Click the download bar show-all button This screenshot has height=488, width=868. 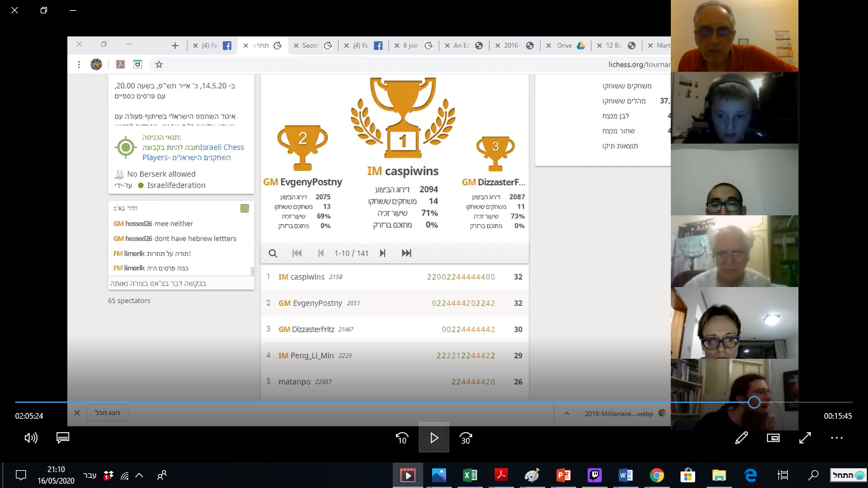107,413
